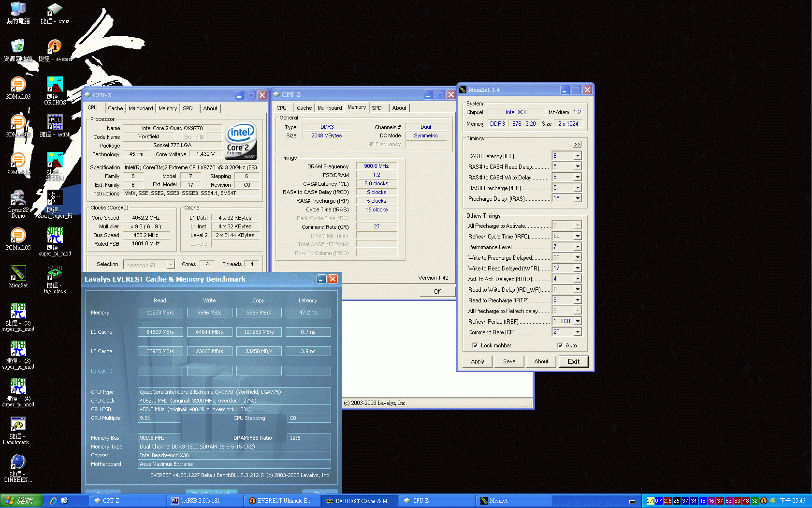The width and height of the screenshot is (812, 508).
Task: Open the everest desktop shortcut
Action: 55,47
